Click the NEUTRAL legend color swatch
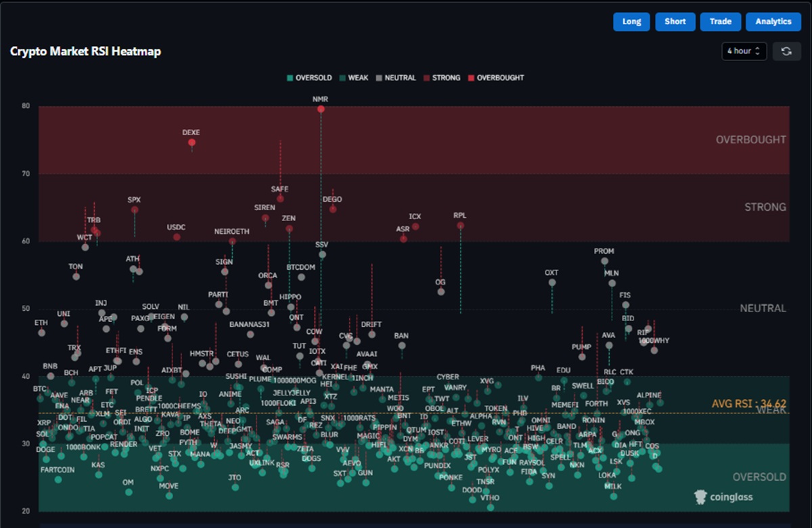 tap(379, 78)
